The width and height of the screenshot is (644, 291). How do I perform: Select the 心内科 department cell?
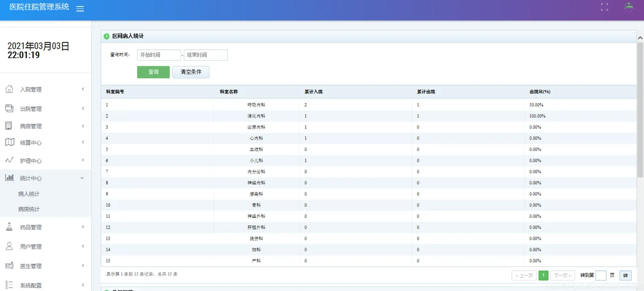pyautogui.click(x=256, y=138)
